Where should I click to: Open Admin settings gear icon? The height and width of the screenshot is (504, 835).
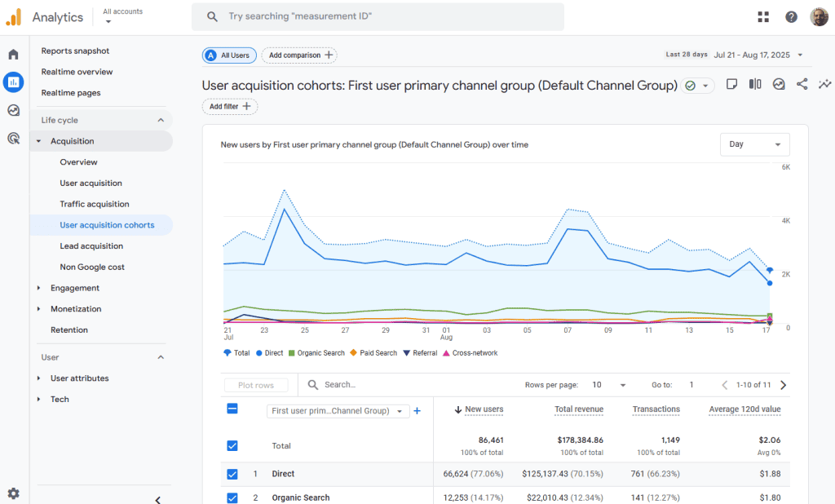click(13, 493)
